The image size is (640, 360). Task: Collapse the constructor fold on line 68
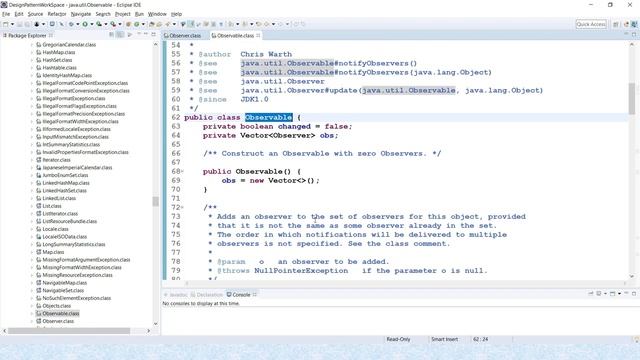pos(182,171)
